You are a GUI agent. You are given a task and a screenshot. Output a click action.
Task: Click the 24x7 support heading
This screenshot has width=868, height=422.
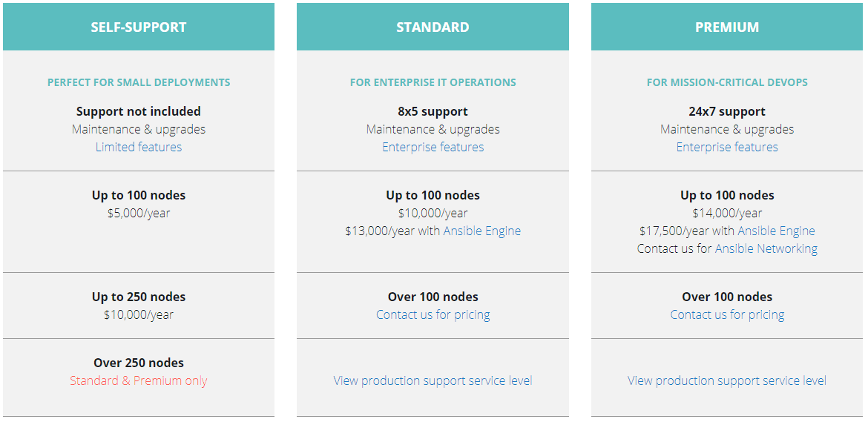click(x=727, y=111)
